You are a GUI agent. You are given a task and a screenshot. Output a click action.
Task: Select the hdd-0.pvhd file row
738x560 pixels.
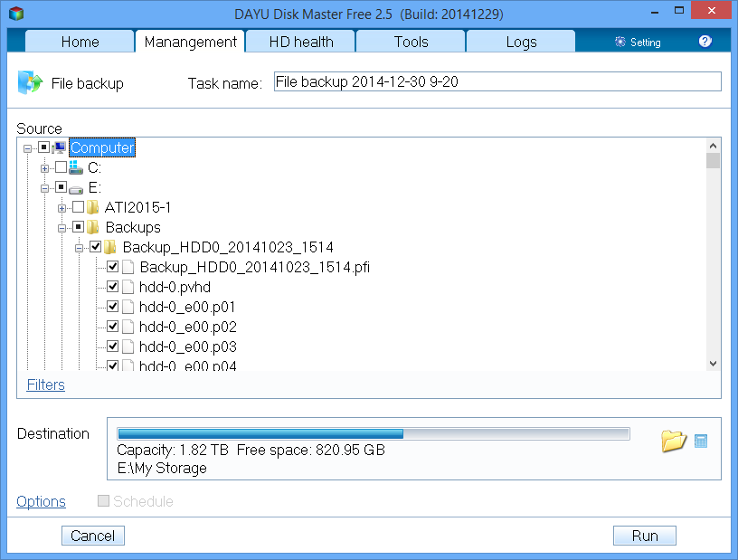tap(175, 287)
